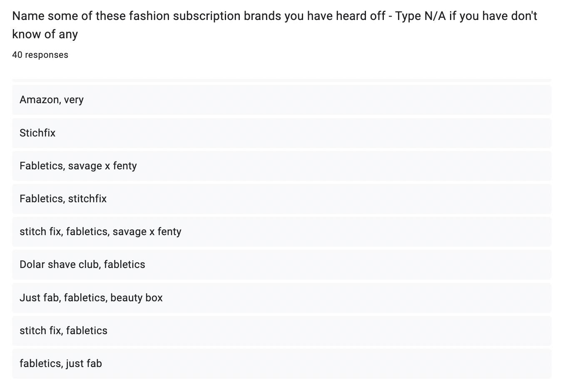Click the words "know of any" in the question
This screenshot has width=567, height=392.
45,34
